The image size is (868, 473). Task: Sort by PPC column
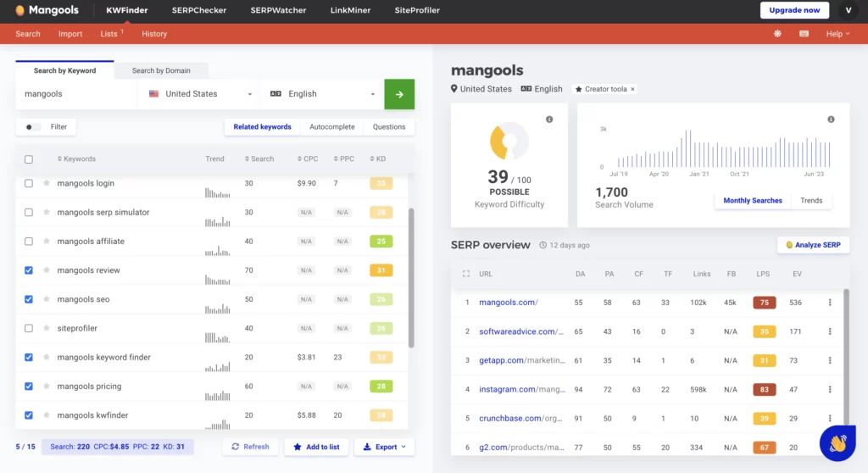click(344, 159)
